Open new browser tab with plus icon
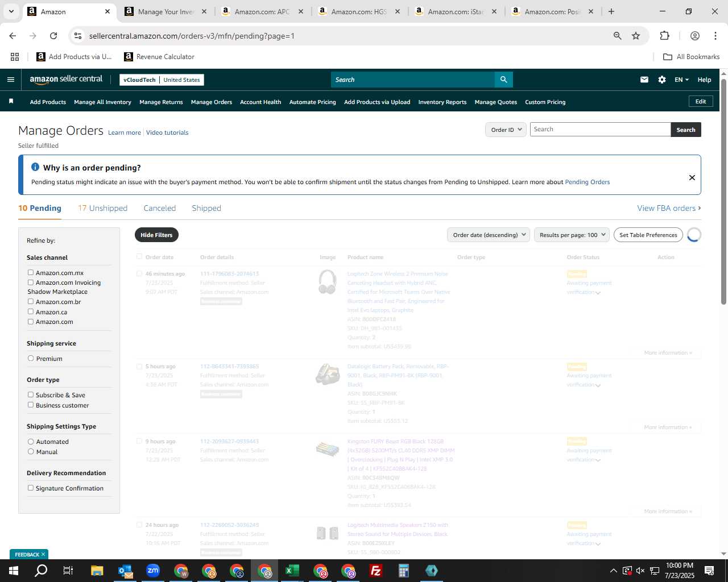The image size is (728, 582). pyautogui.click(x=611, y=11)
